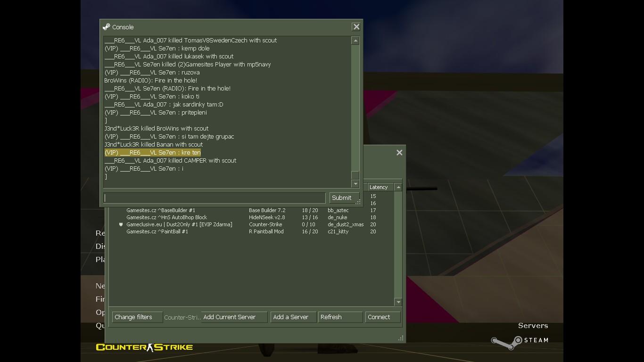The height and width of the screenshot is (362, 644).
Task: Click console line 'killed TomasV8SwedenCzech with scout'
Action: 190,40
